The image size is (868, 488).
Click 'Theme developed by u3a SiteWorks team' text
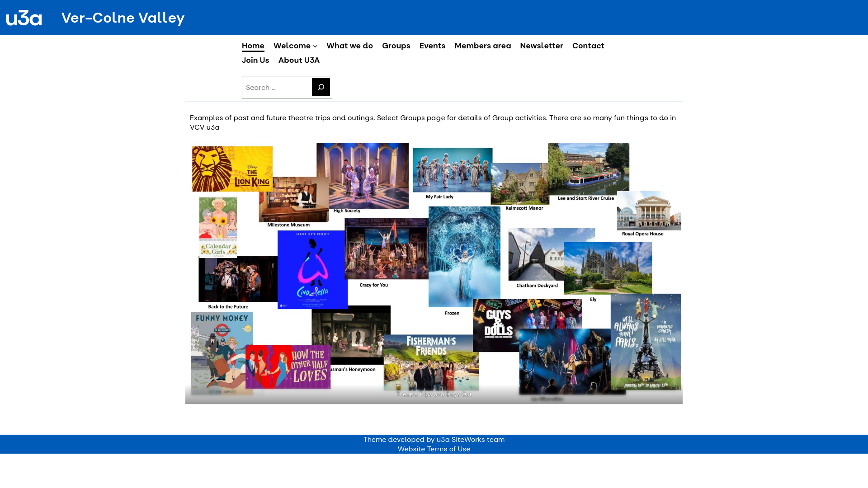(x=434, y=440)
